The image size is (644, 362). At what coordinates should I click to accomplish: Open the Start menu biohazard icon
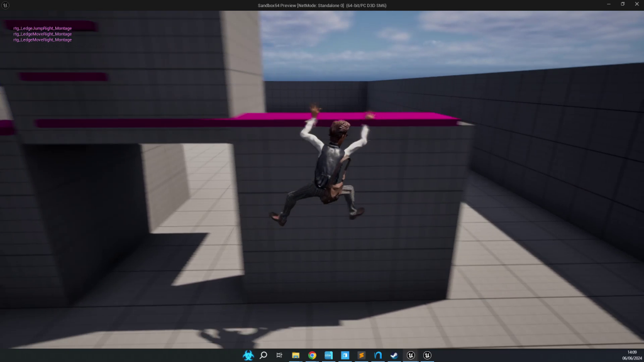point(248,355)
